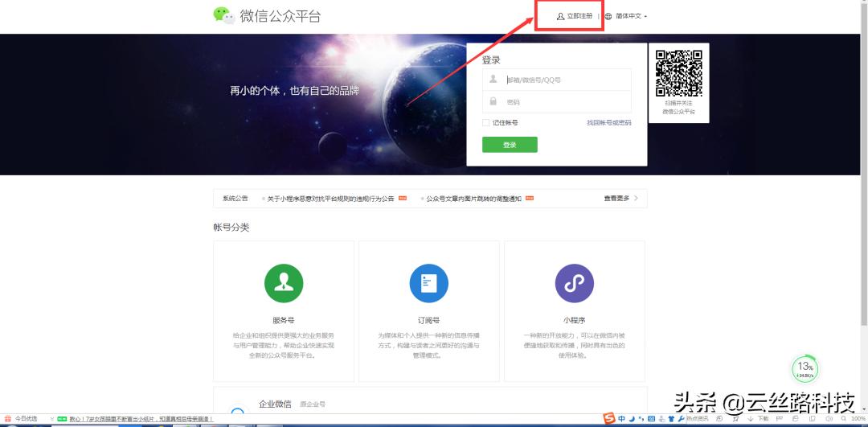The image size is (868, 427).
Task: Click the page vertical scrollbar
Action: pos(864,166)
